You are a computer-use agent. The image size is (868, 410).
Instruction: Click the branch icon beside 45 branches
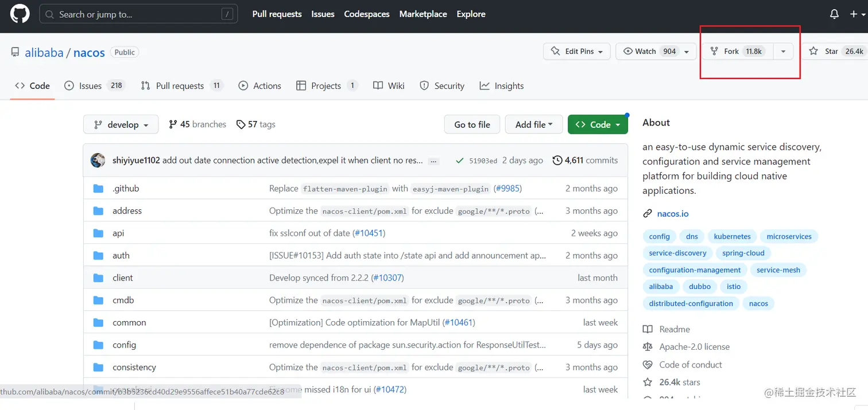173,124
